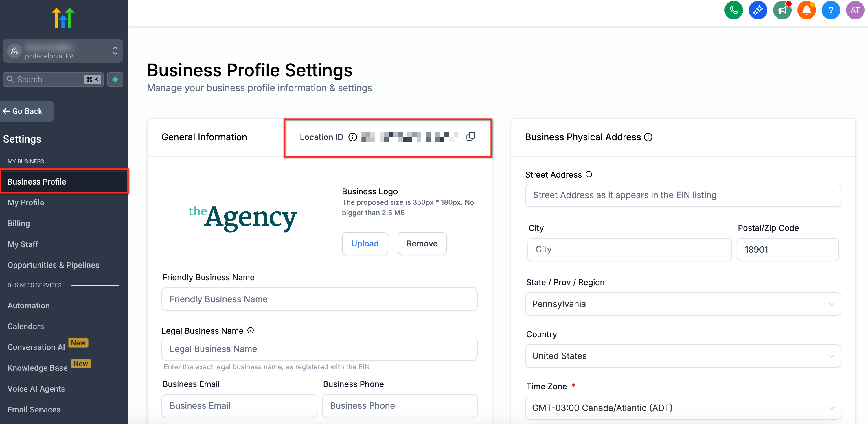Copy the Location ID with copy icon
The image size is (868, 424).
(470, 137)
